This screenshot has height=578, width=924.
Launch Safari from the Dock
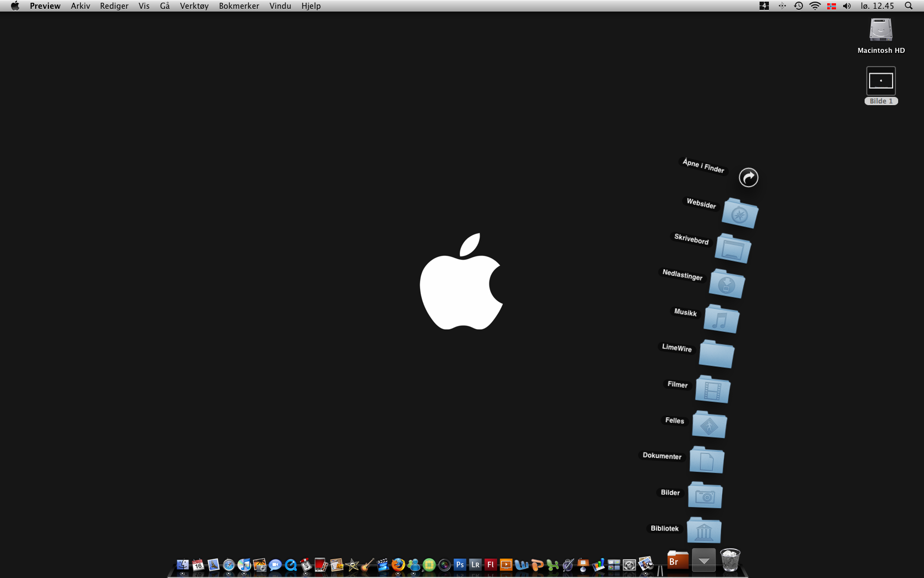[x=229, y=565]
